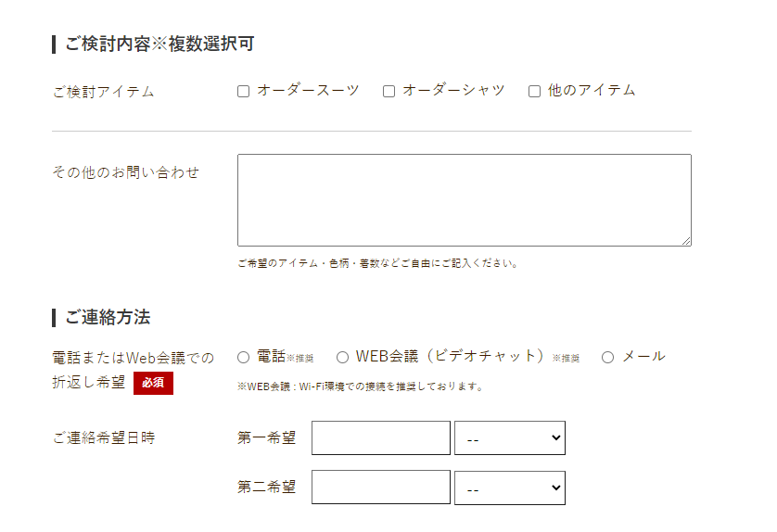Open the 第二希望 time dropdown
Screen dimensions: 777x532
509,487
